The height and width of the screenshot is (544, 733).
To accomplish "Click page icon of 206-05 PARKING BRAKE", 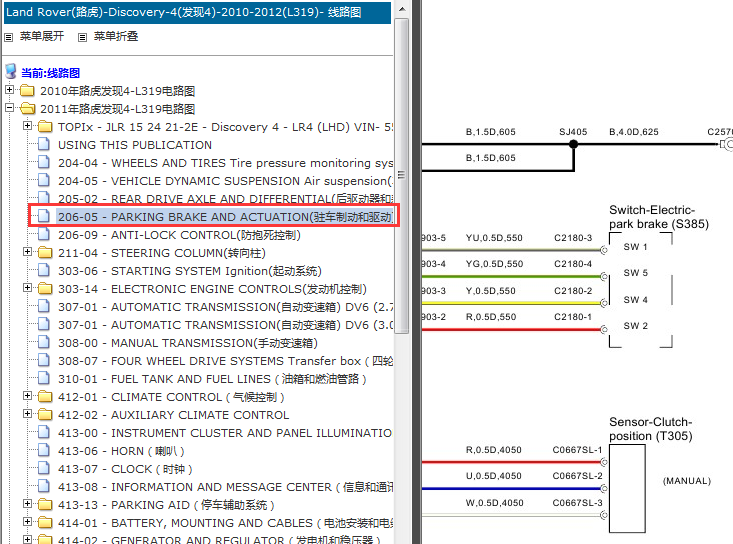I will (44, 216).
